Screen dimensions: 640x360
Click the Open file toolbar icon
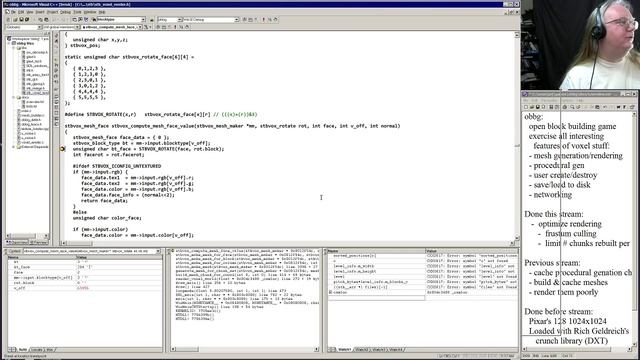[16, 19]
